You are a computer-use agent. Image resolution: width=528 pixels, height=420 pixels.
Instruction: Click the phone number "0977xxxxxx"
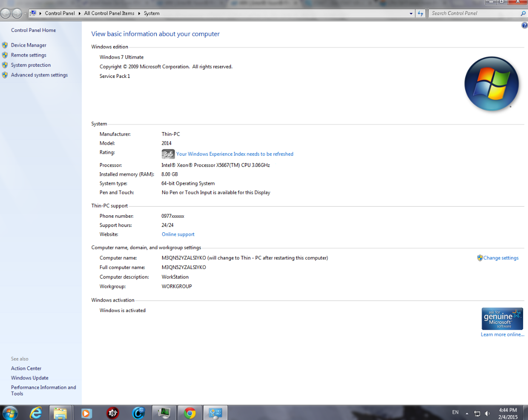click(173, 216)
